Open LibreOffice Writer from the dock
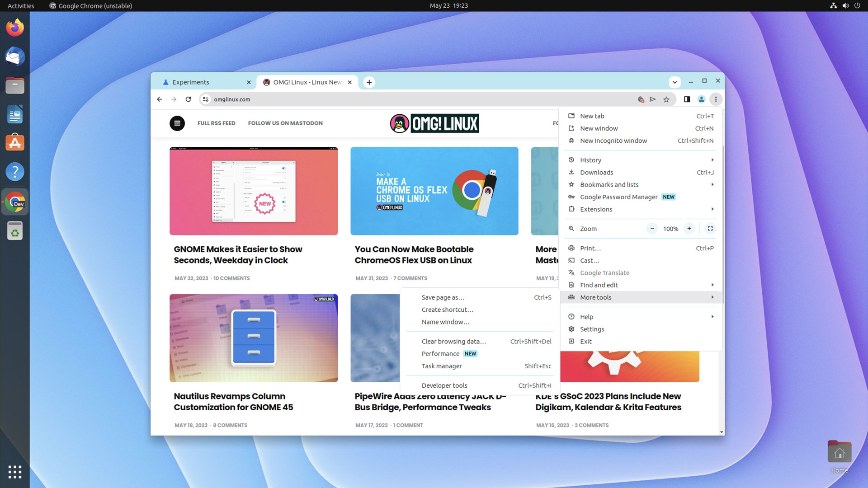 15,114
